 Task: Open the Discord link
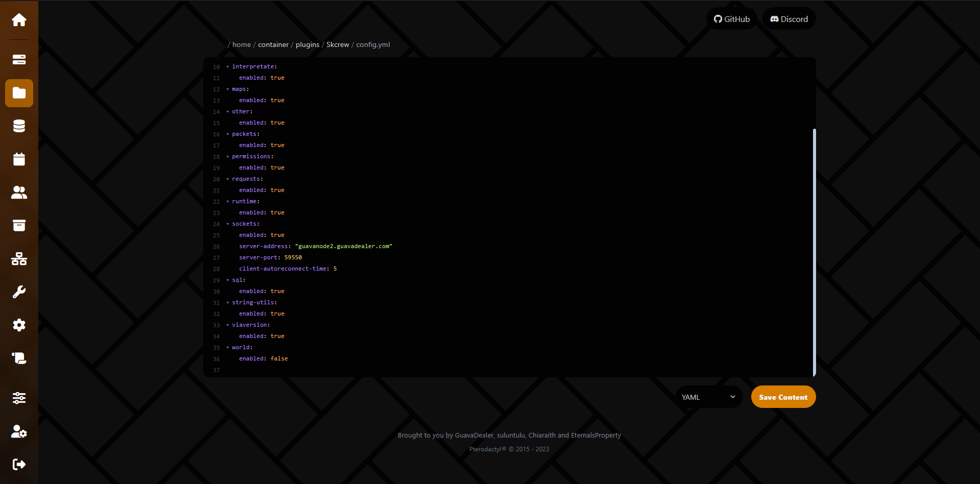pos(789,19)
